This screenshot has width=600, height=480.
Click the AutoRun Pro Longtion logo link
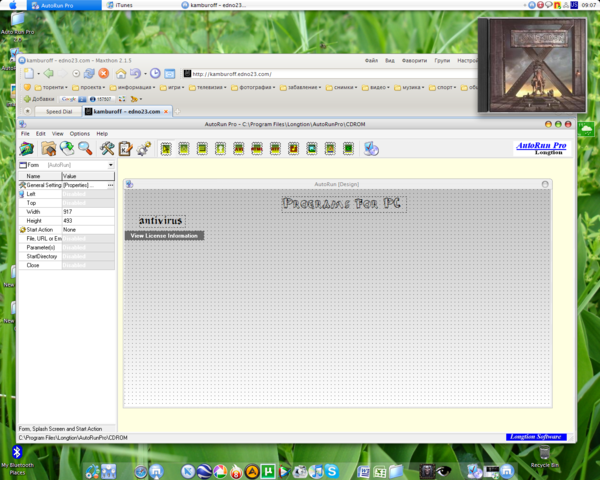pyautogui.click(x=541, y=148)
